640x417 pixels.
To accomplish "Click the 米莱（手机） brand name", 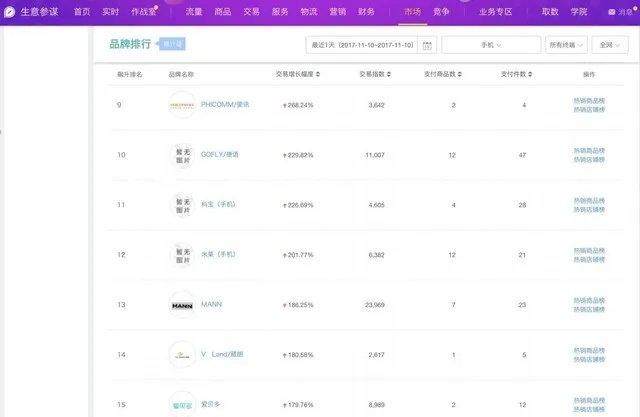I will [218, 254].
